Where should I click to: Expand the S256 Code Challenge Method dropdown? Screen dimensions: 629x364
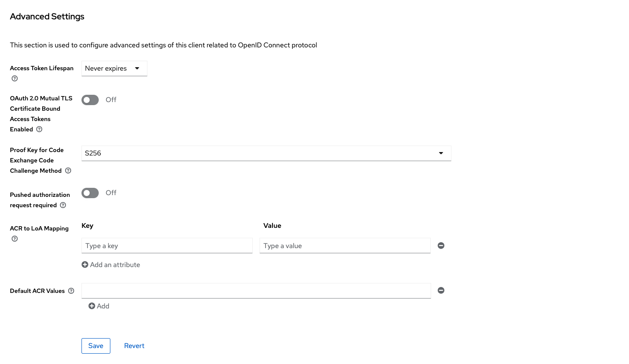pyautogui.click(x=266, y=153)
